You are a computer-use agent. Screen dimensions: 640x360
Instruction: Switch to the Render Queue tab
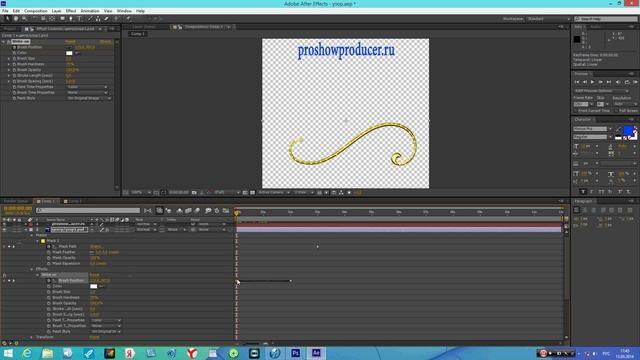[16, 201]
